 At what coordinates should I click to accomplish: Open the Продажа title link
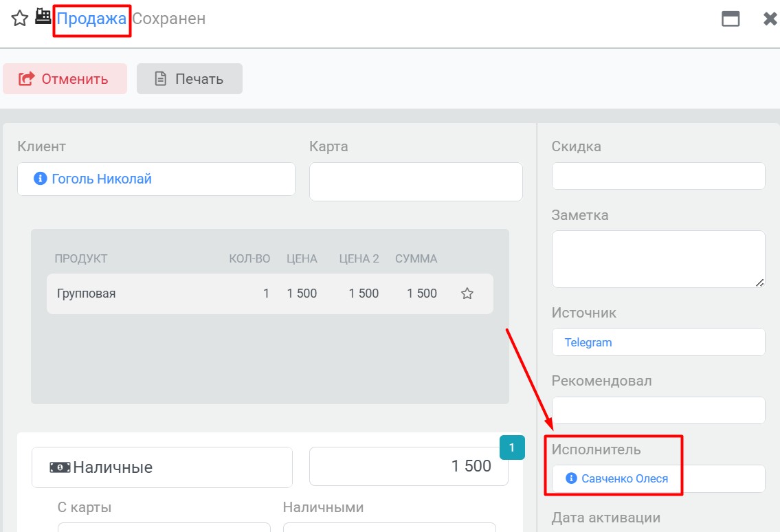(x=91, y=19)
